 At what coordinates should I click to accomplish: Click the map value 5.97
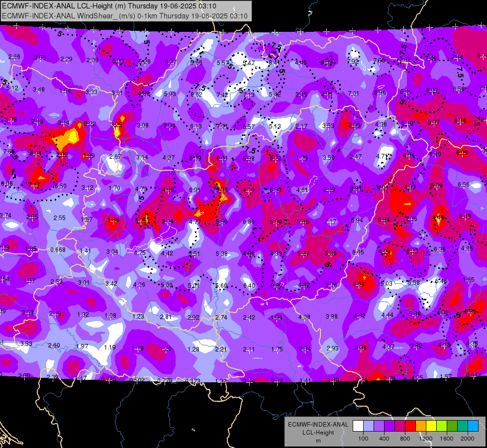434,122
